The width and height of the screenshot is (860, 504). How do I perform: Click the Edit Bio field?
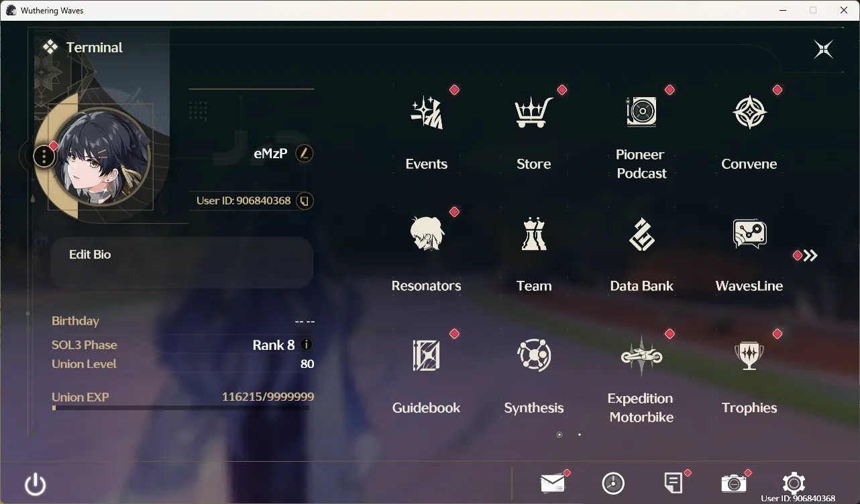point(182,262)
